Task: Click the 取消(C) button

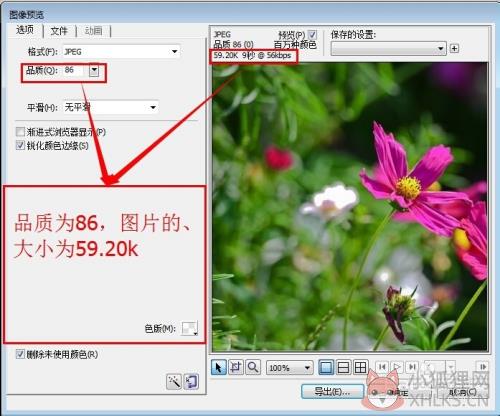Action: pyautogui.click(x=462, y=392)
